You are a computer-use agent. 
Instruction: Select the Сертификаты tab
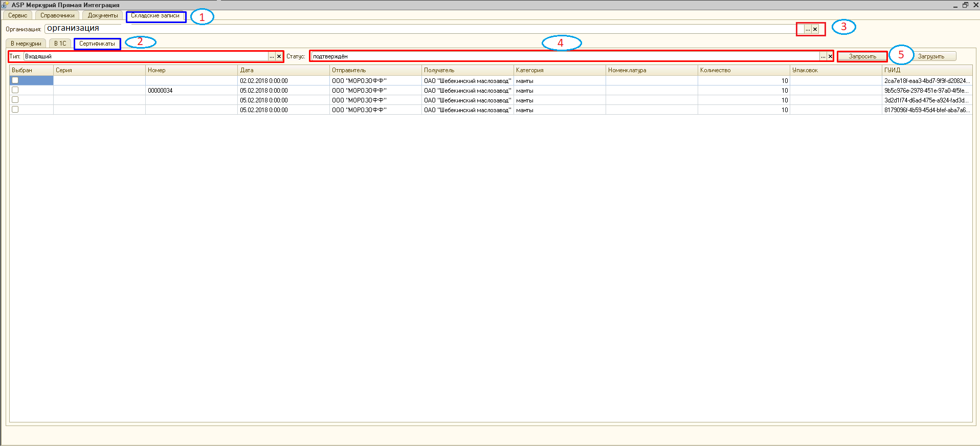click(x=97, y=44)
